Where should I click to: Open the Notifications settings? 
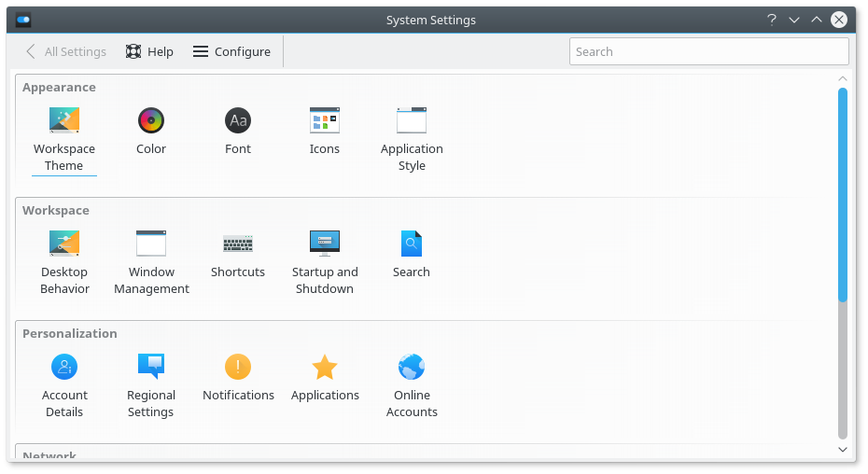(x=238, y=377)
